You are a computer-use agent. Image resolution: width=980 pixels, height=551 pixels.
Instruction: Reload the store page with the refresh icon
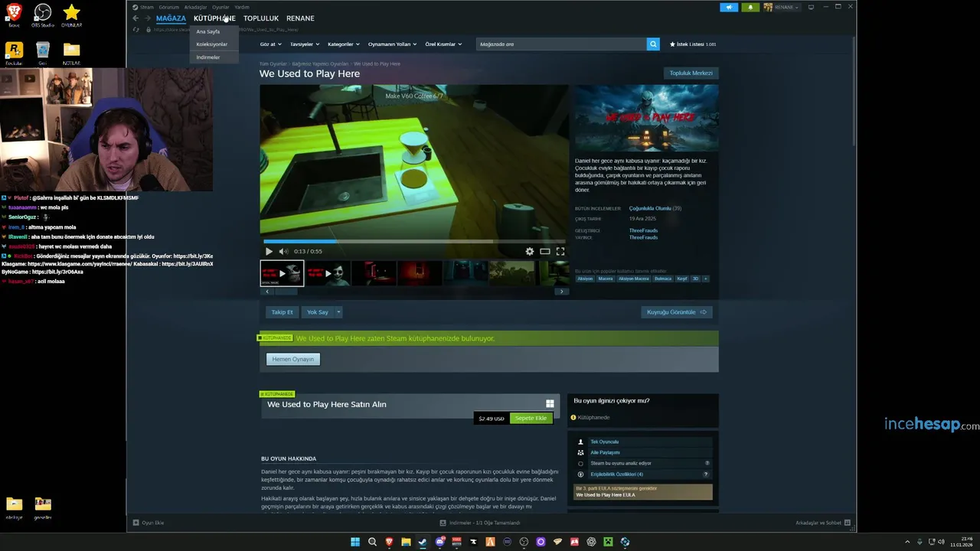(136, 30)
